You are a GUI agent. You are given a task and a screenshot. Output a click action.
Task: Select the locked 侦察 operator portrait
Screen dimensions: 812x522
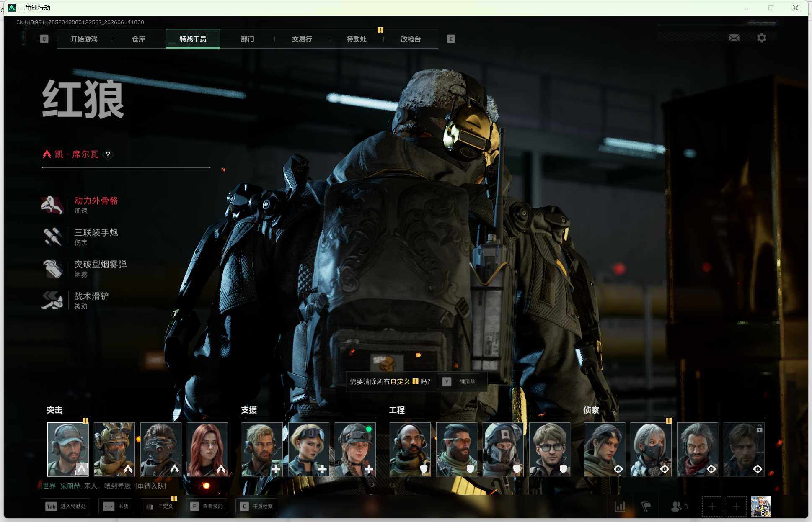tap(744, 449)
